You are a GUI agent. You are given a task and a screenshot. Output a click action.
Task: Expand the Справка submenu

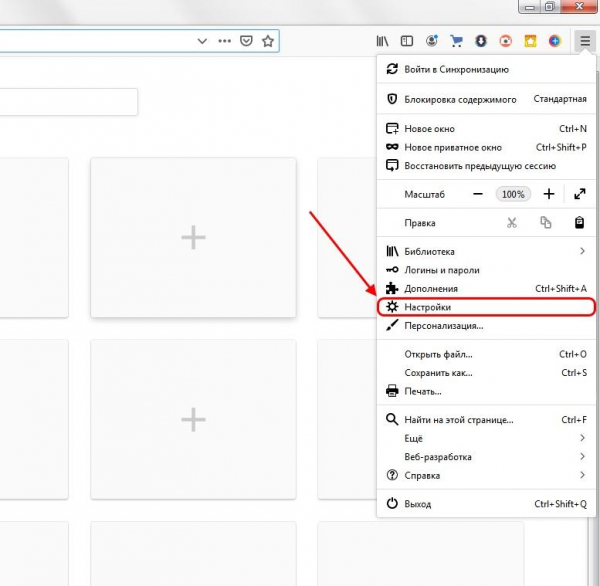tap(486, 475)
